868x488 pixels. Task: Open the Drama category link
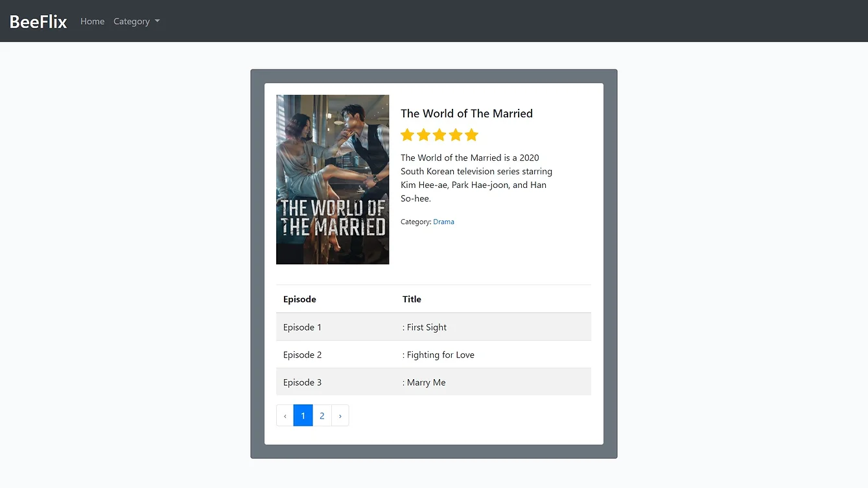click(443, 222)
